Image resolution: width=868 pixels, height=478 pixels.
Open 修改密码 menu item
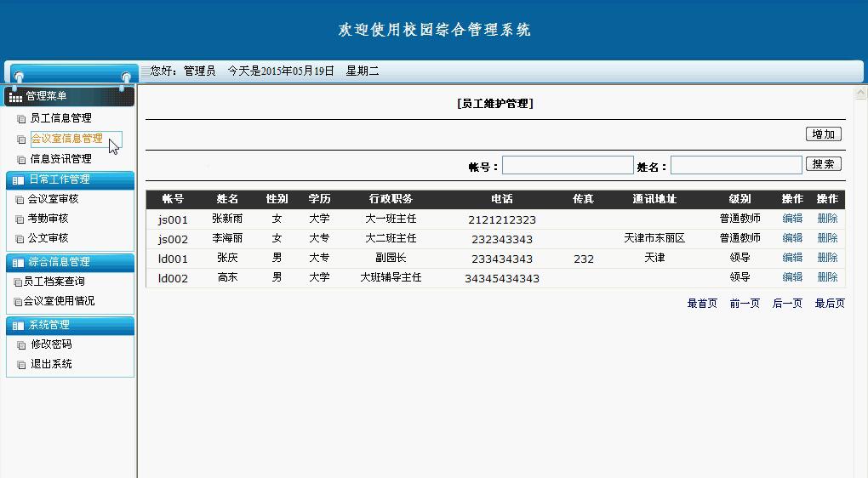(x=51, y=344)
